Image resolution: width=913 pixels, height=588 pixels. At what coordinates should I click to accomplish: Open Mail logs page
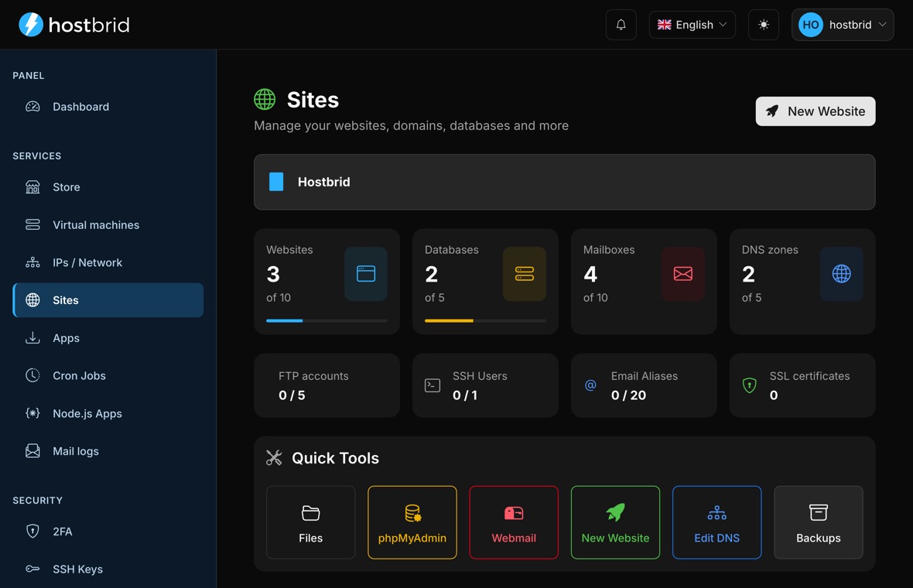pyautogui.click(x=108, y=451)
